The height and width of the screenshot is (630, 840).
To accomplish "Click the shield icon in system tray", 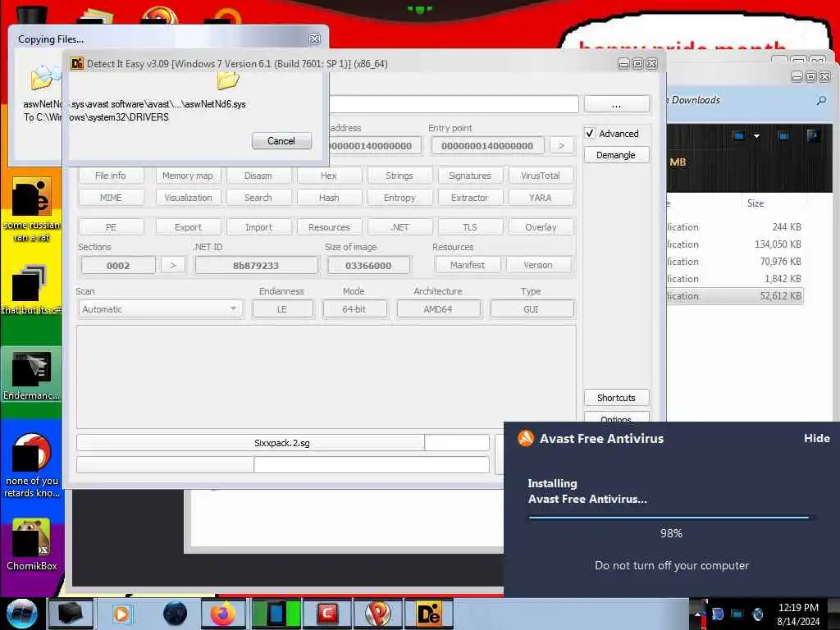I will [x=717, y=614].
